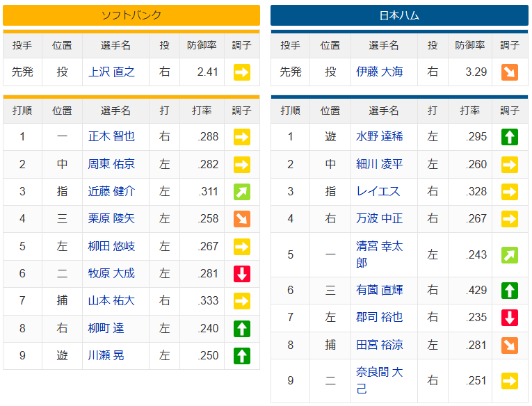Click レイエス yellow condition arrow

click(510, 192)
